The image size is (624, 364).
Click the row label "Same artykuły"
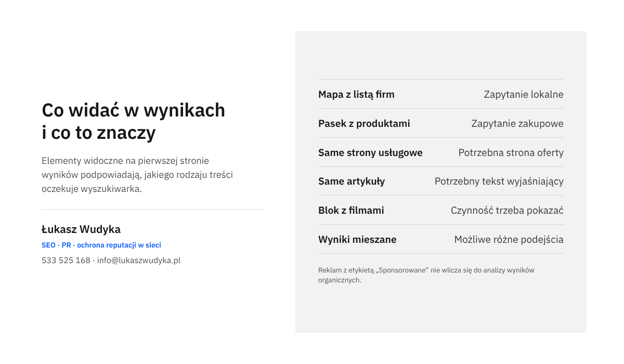352,181
